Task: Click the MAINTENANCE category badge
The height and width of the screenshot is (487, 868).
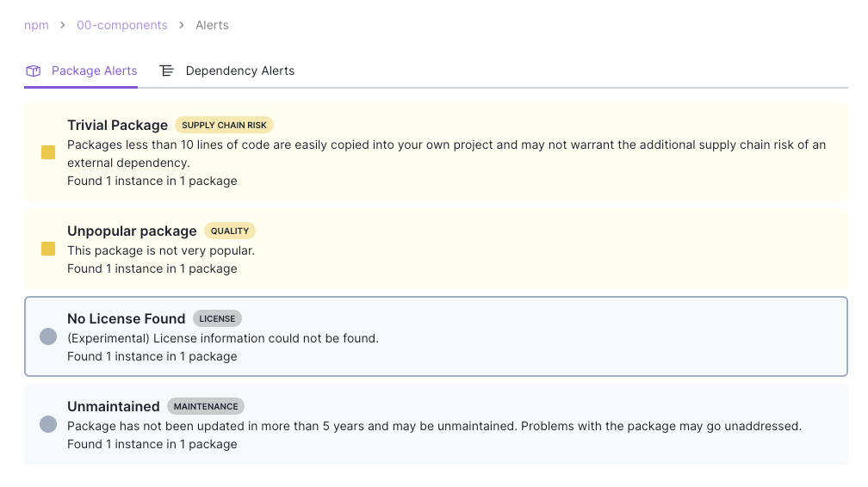Action: coord(206,406)
